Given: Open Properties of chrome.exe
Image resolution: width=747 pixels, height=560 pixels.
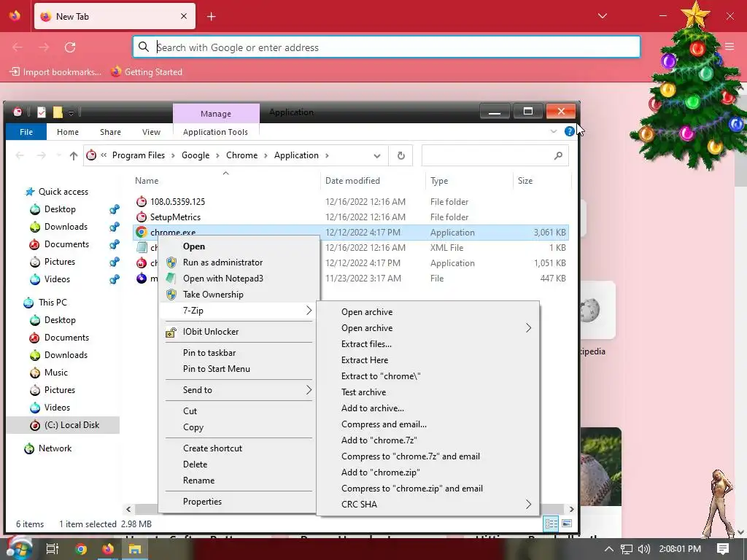Looking at the screenshot, I should [202, 502].
